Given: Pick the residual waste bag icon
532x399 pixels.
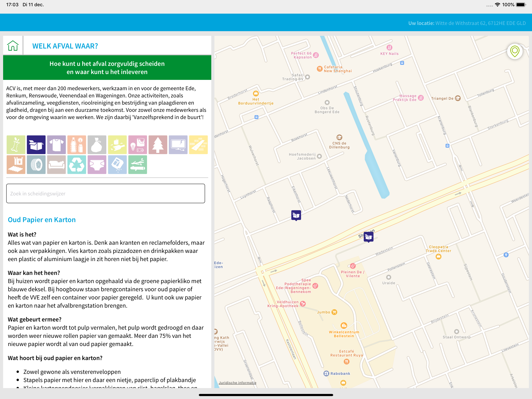Looking at the screenshot, I should click(97, 145).
